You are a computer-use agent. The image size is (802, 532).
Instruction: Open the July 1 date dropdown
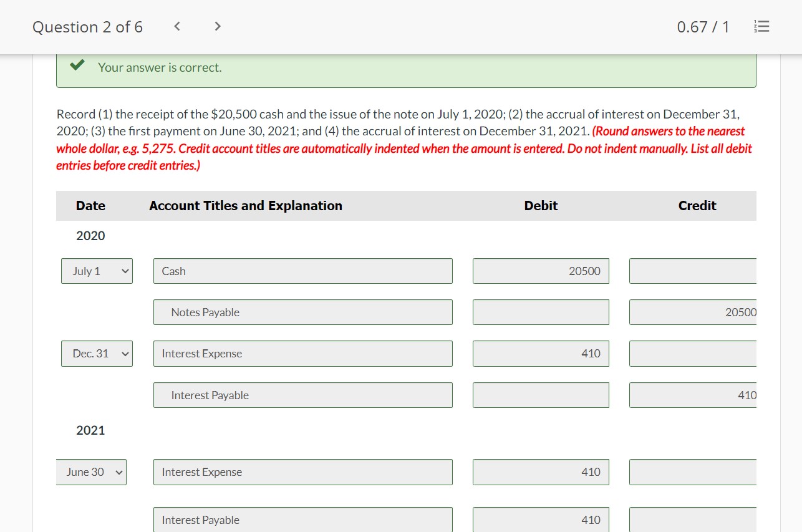pos(97,271)
